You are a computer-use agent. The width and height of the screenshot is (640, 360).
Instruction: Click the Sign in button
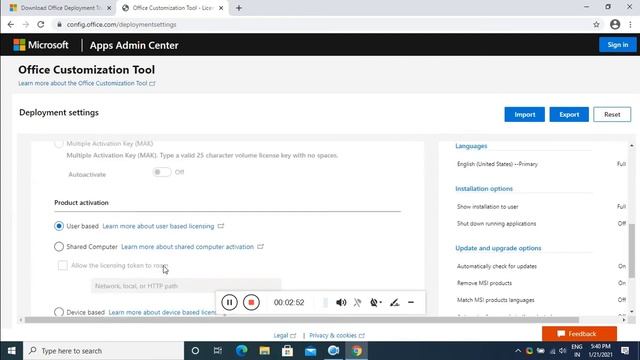coord(618,45)
